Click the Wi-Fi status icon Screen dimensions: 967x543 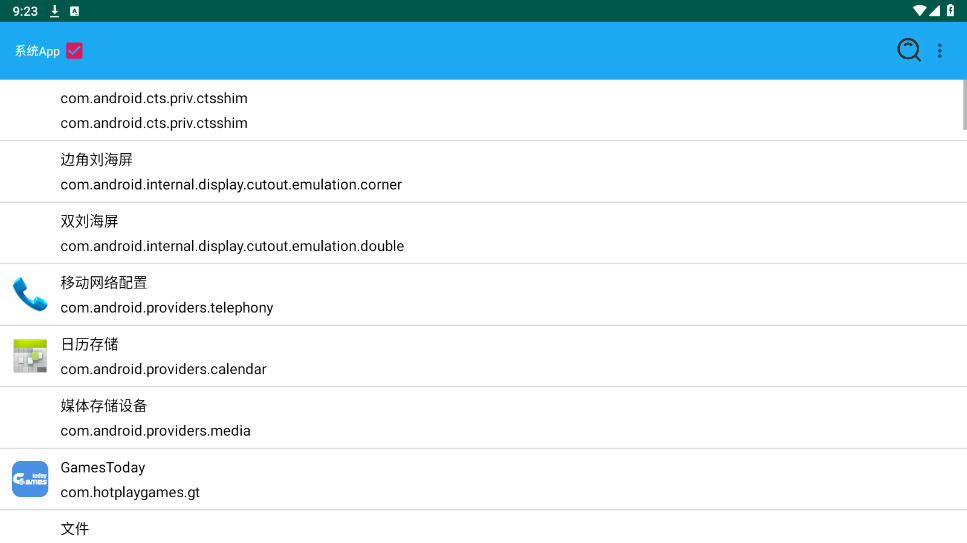pos(919,11)
